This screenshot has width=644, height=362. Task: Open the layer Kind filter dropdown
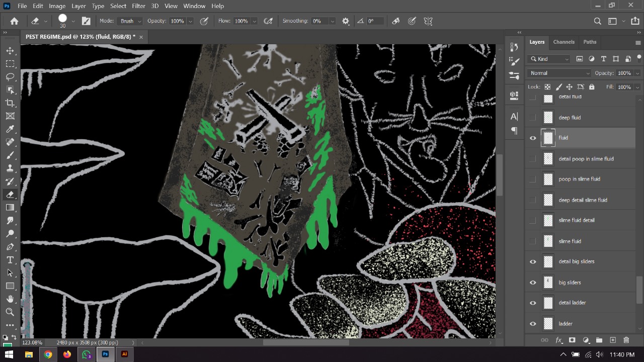click(549, 59)
